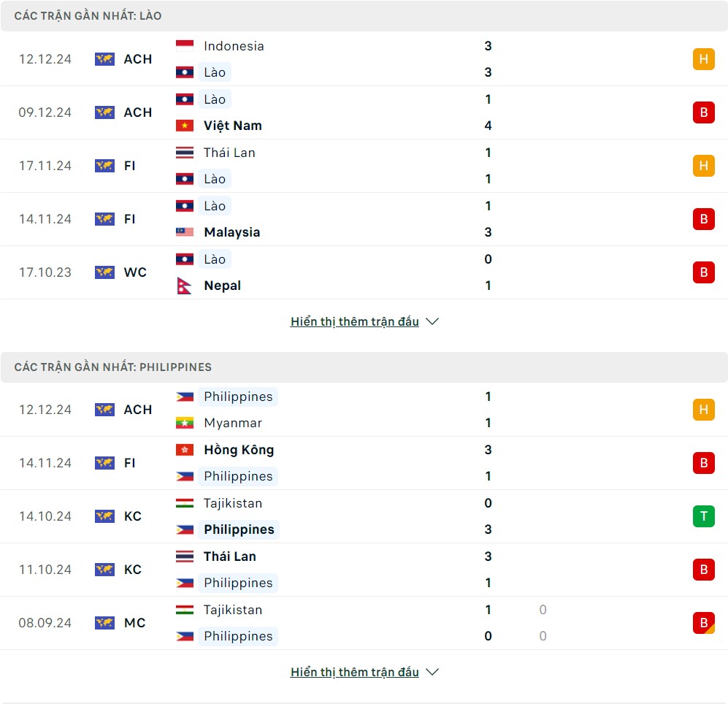Click the Indonesia flag icon

point(184,46)
